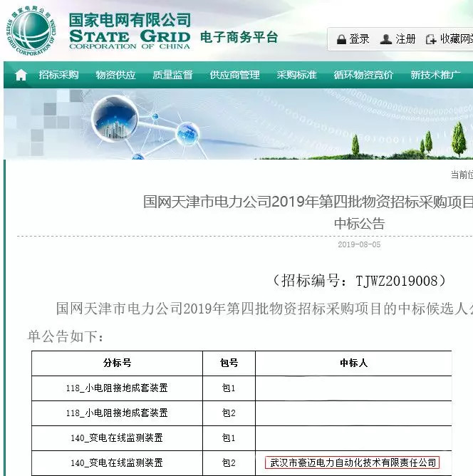Viewport: 473px width, 476px height.
Task: Click the 注册 register link
Action: pos(405,39)
